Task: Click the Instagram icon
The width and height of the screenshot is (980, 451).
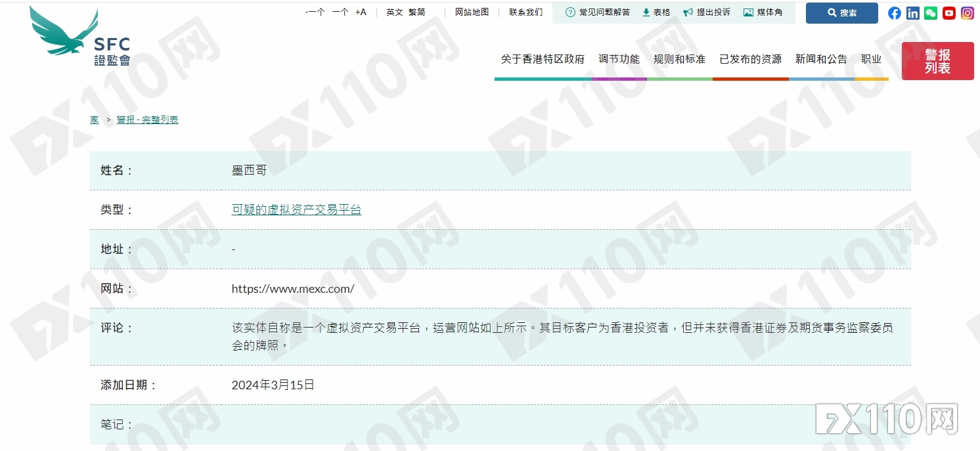Action: point(968,13)
